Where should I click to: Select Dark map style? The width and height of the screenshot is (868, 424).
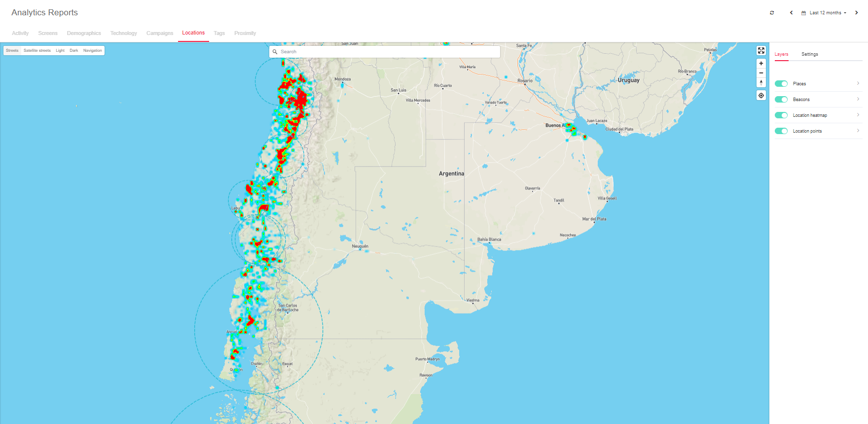point(74,50)
